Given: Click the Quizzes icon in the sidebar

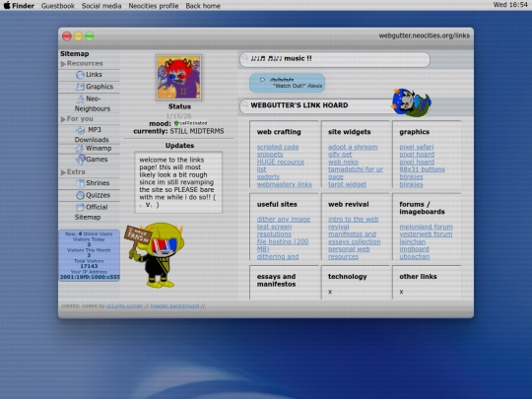Looking at the screenshot, I should (80, 195).
